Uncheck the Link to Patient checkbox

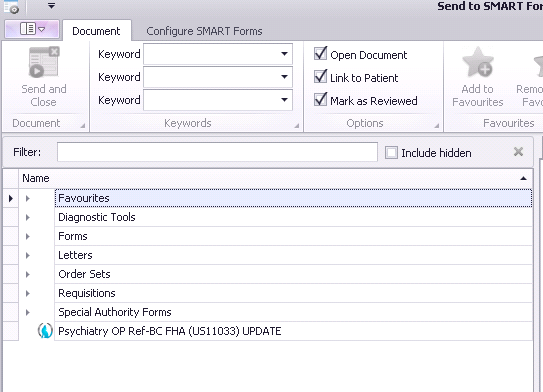click(x=320, y=77)
